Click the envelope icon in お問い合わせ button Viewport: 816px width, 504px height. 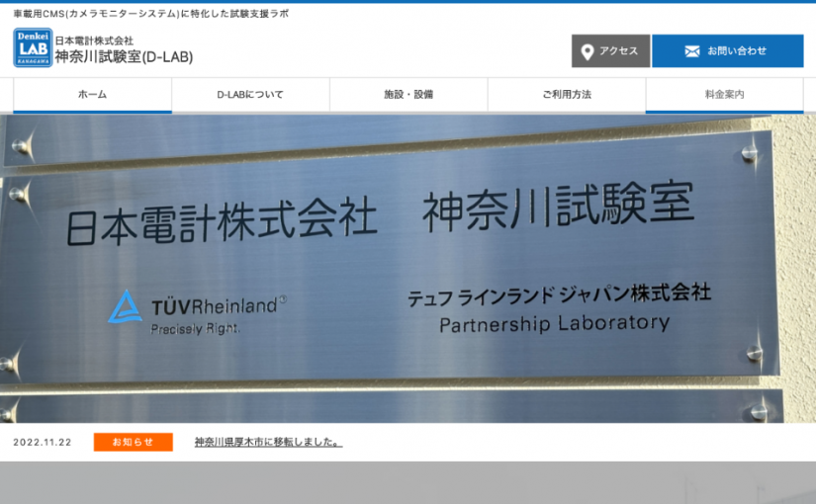tap(692, 51)
